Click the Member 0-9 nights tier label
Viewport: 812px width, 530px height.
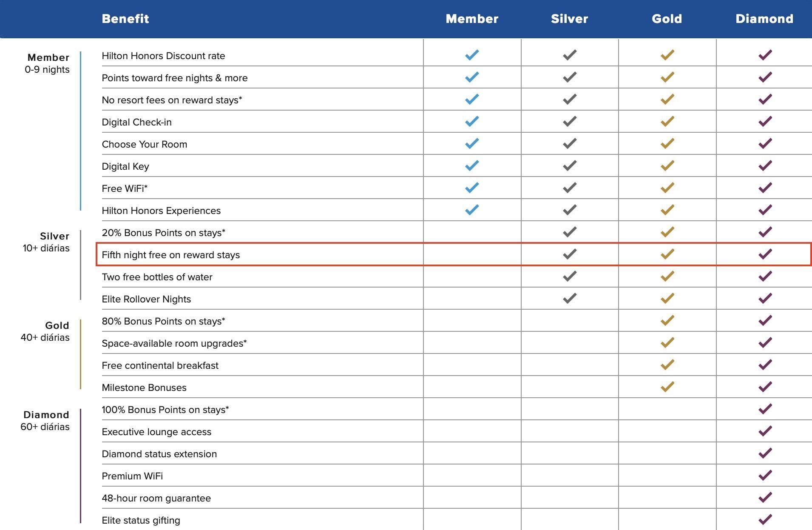coord(47,63)
